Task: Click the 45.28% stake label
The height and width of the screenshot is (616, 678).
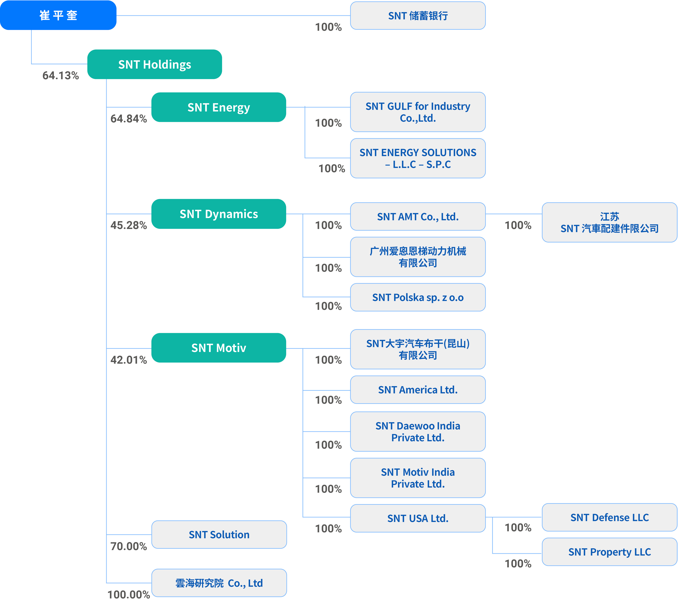Action: point(129,225)
